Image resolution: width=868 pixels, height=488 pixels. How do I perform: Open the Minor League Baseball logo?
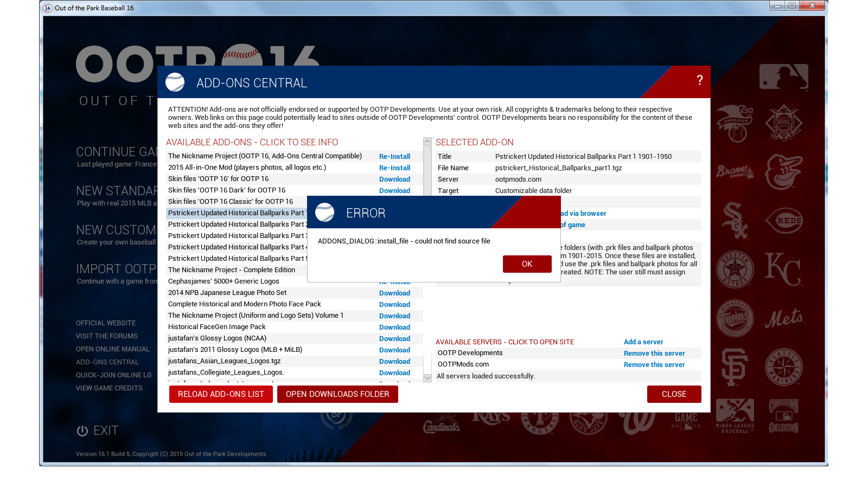click(735, 416)
